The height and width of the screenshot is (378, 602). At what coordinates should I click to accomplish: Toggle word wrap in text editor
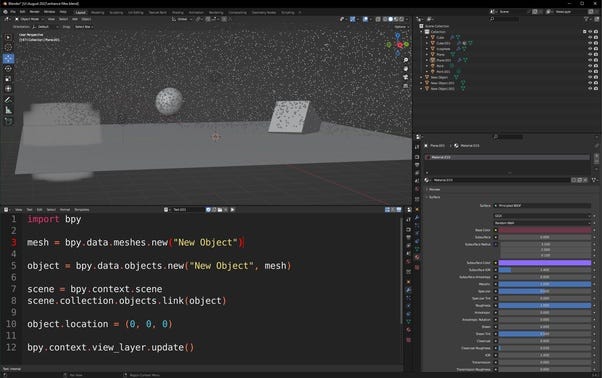coord(393,210)
